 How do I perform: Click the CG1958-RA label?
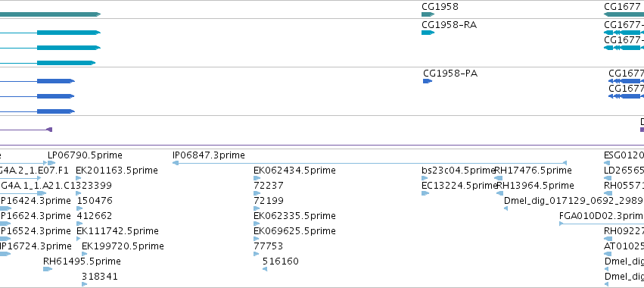tap(450, 25)
